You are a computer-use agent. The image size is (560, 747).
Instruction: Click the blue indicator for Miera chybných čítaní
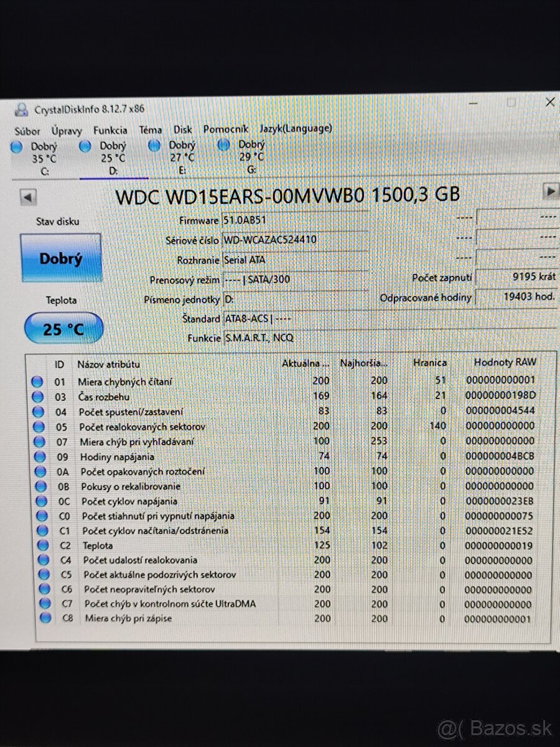(37, 381)
